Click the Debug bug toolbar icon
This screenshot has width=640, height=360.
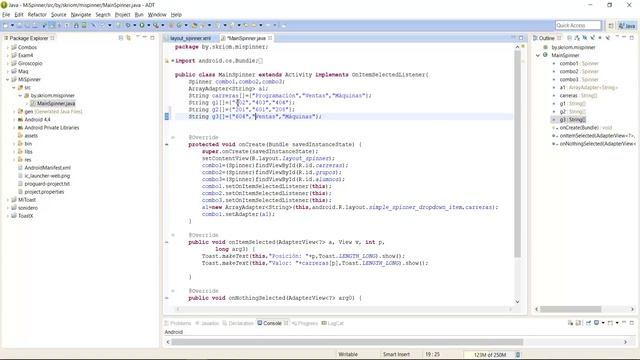128,25
